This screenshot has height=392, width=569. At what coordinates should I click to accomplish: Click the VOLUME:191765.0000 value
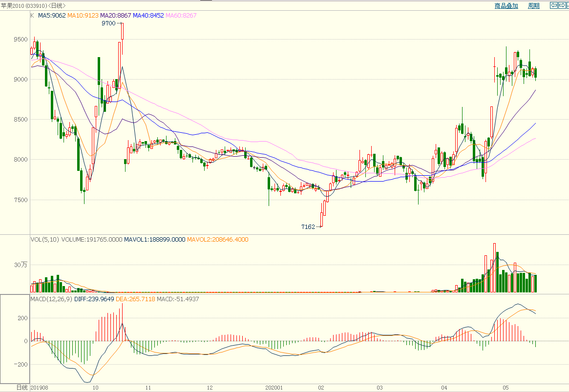click(92, 239)
